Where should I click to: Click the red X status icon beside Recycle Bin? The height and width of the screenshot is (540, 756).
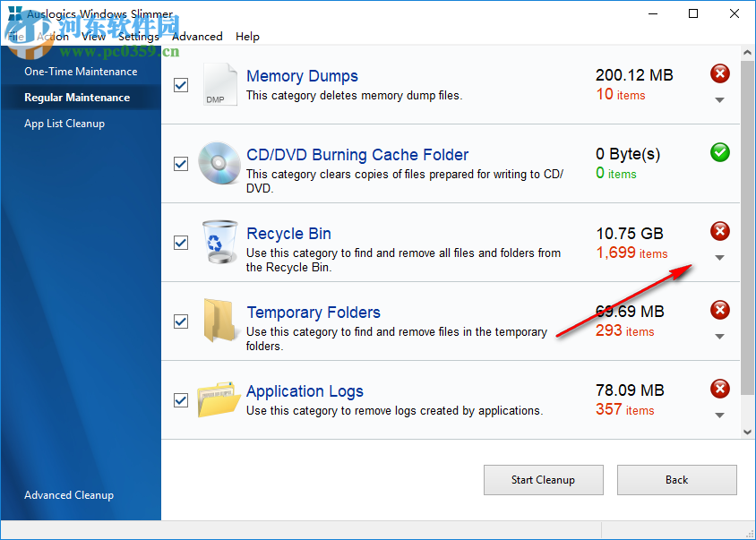click(x=719, y=231)
